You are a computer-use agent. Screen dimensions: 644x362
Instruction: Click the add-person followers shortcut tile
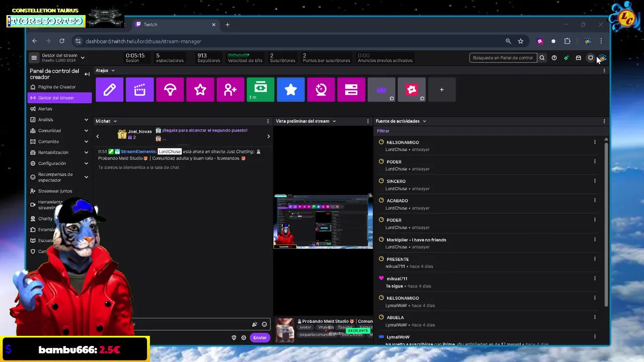click(x=230, y=89)
